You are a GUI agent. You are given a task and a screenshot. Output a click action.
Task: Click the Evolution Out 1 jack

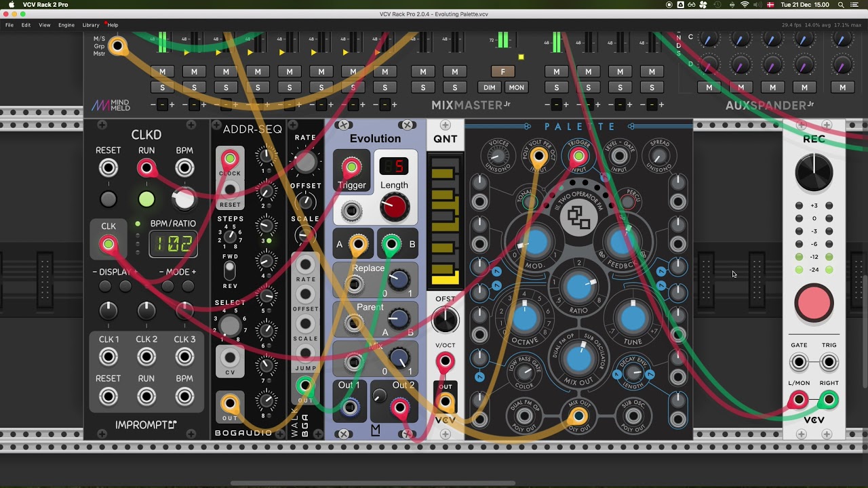click(x=349, y=407)
